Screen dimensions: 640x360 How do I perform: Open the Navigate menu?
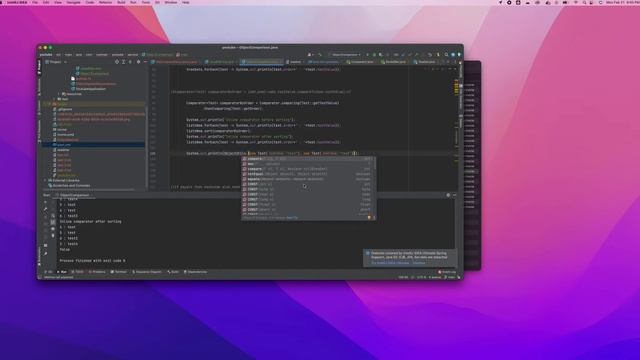coord(73,2)
